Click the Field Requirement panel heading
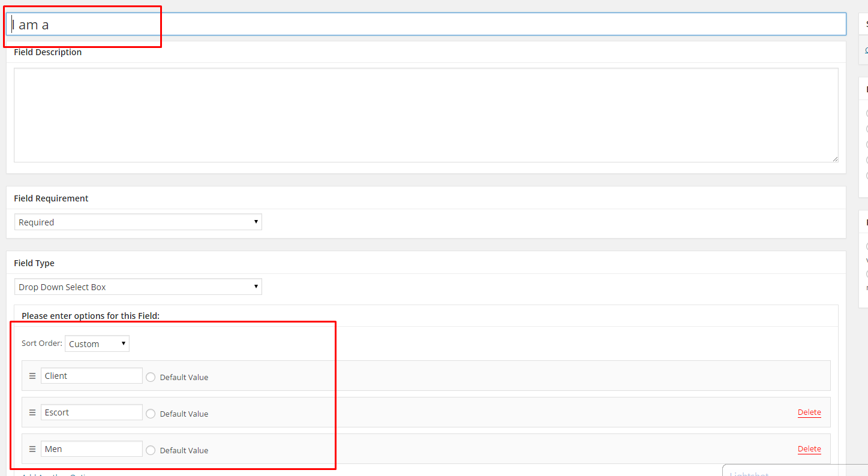The width and height of the screenshot is (868, 476). [x=51, y=198]
